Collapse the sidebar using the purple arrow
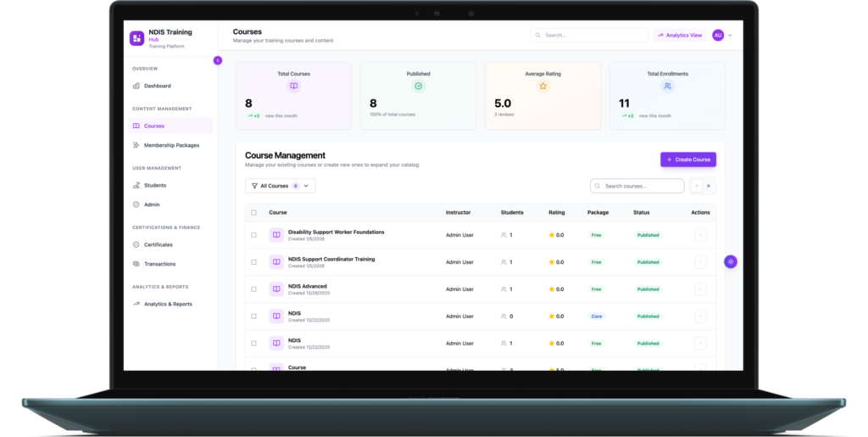 (x=218, y=60)
